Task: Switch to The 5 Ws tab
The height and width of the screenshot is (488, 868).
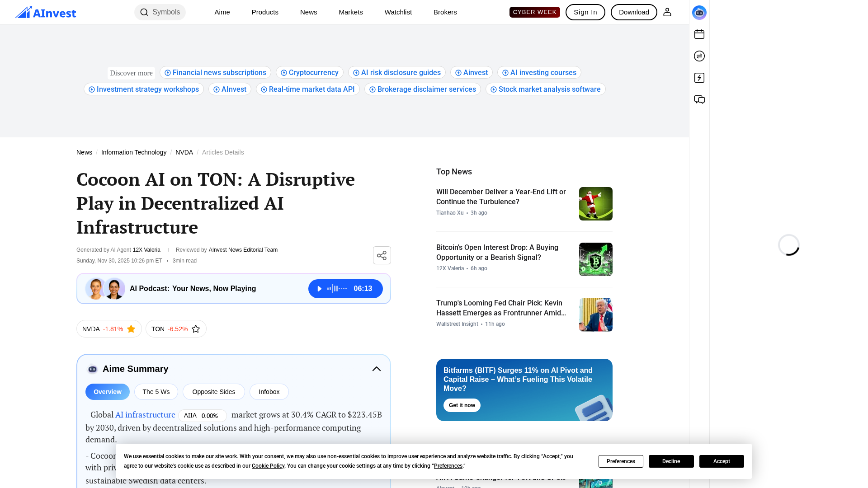Action: tap(156, 392)
